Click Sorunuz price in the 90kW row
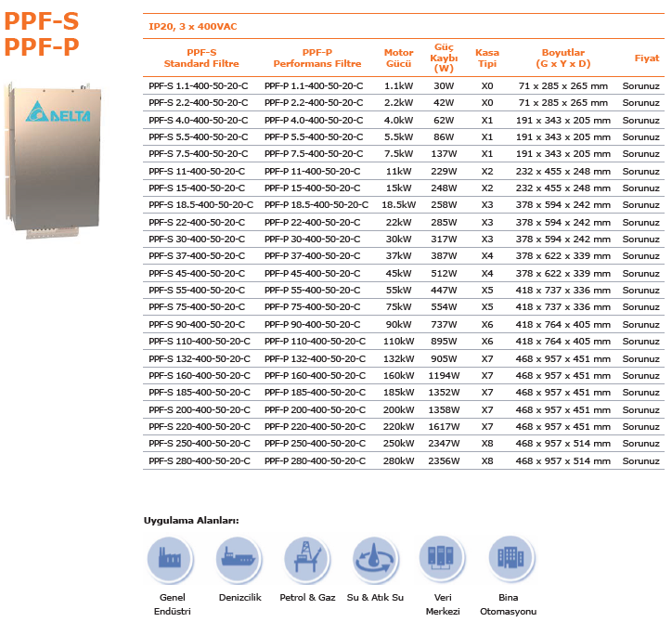This screenshot has height=622, width=672. tap(640, 324)
